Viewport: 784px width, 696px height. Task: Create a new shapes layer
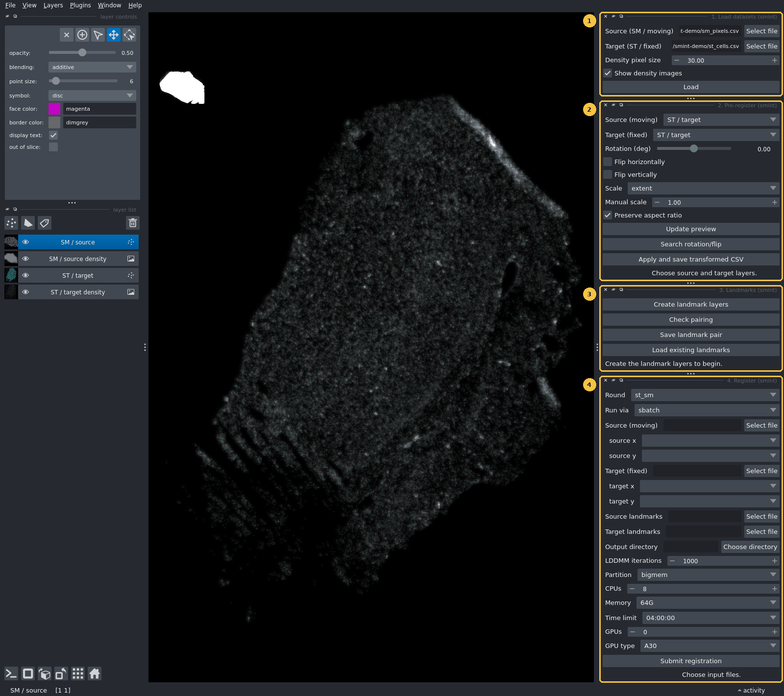28,223
